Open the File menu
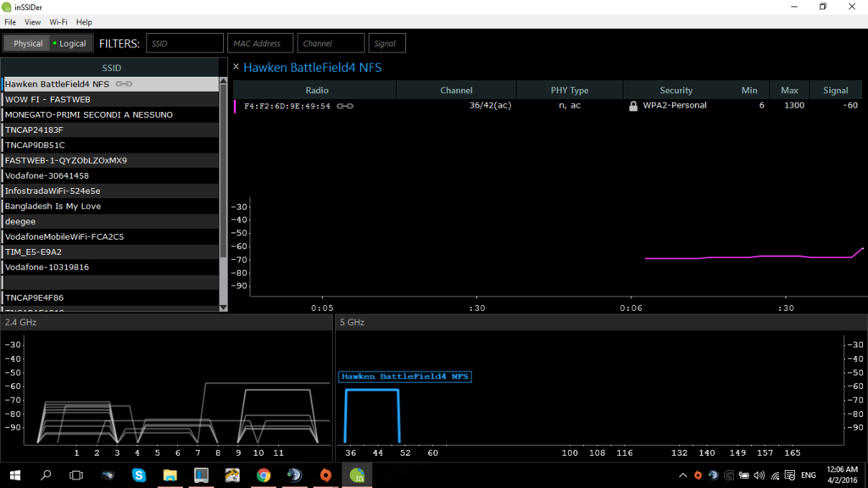 (10, 22)
